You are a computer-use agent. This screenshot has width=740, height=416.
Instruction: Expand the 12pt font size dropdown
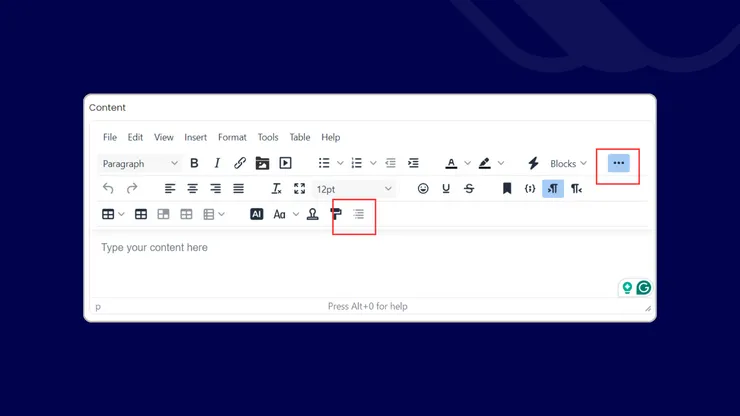click(354, 188)
